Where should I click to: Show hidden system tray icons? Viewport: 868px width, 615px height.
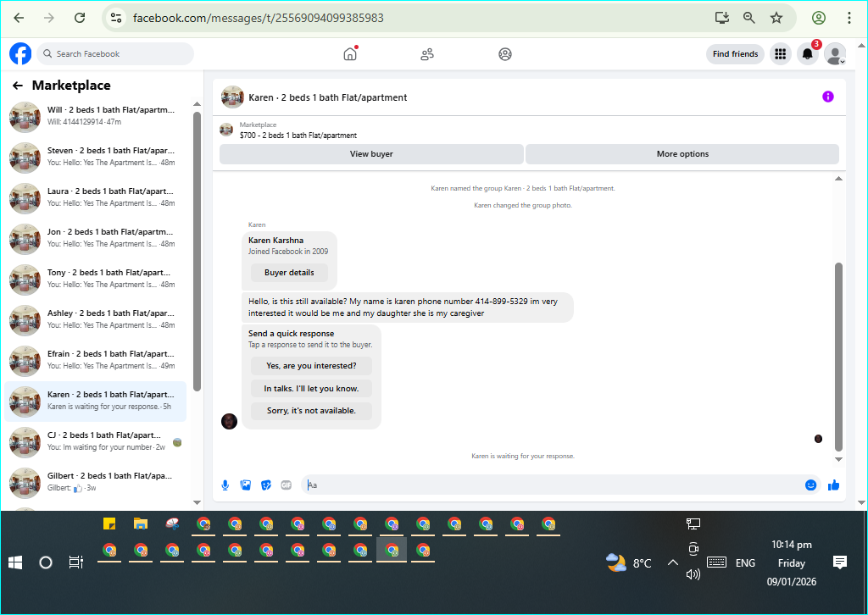tap(672, 562)
